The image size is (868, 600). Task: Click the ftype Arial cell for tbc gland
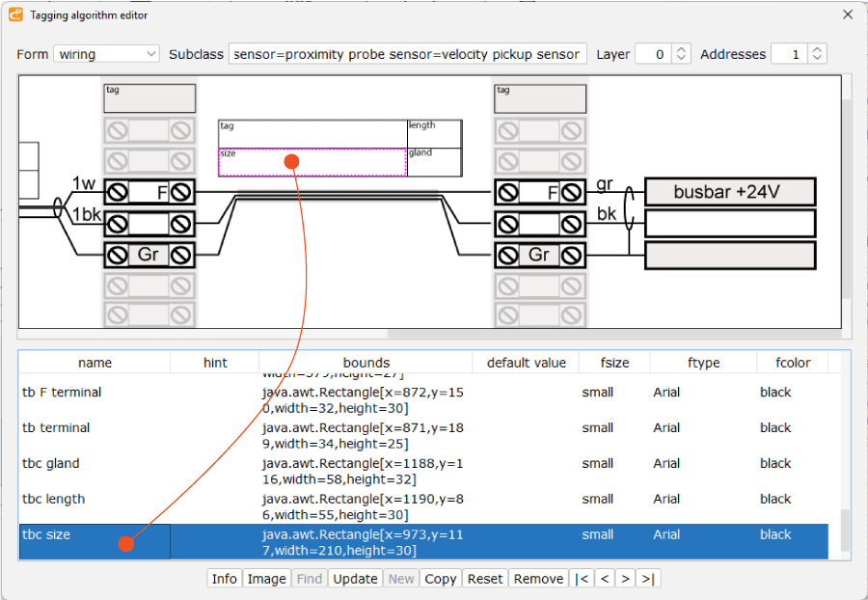coord(704,471)
